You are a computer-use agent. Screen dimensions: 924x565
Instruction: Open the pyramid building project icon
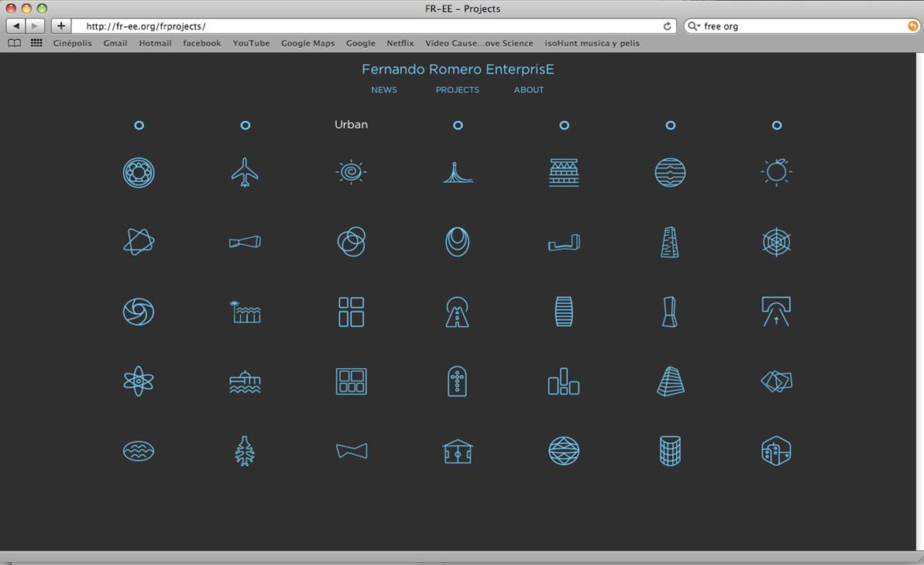670,381
